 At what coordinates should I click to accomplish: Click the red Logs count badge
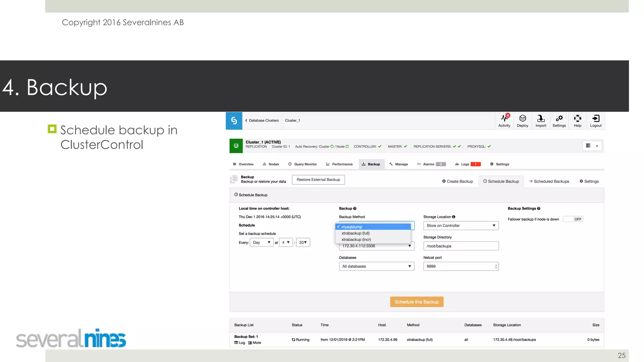click(x=475, y=164)
